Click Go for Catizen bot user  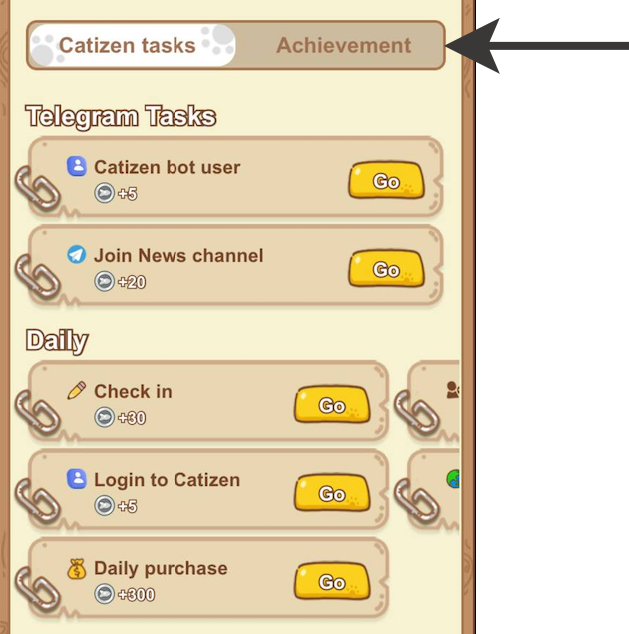point(386,180)
